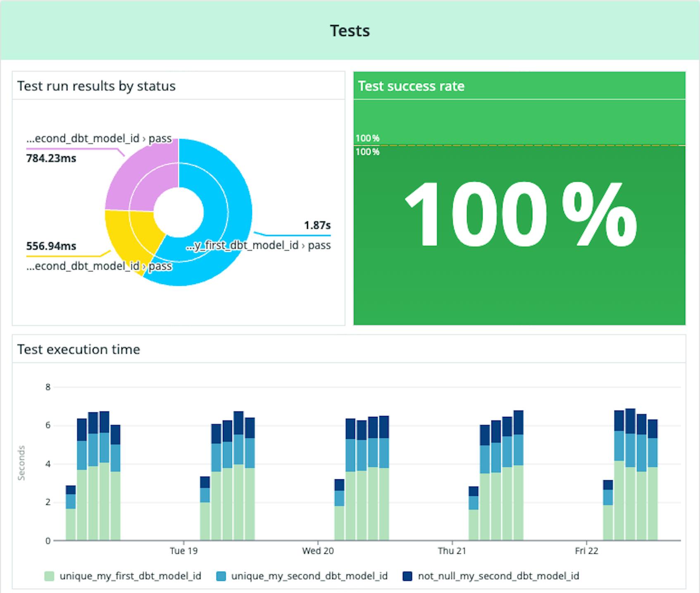Open the "Test execution time" panel title
Viewport: 700px width, 593px height.
[x=79, y=349]
